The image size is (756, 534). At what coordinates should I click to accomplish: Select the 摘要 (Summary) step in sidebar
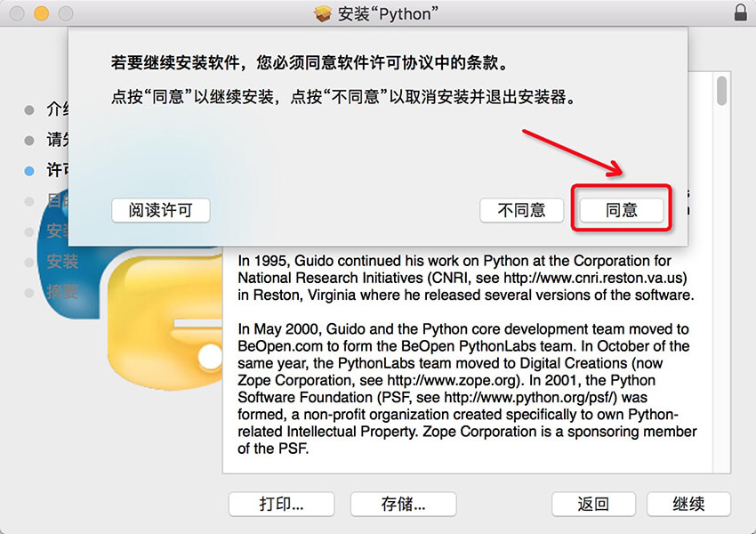pos(62,291)
